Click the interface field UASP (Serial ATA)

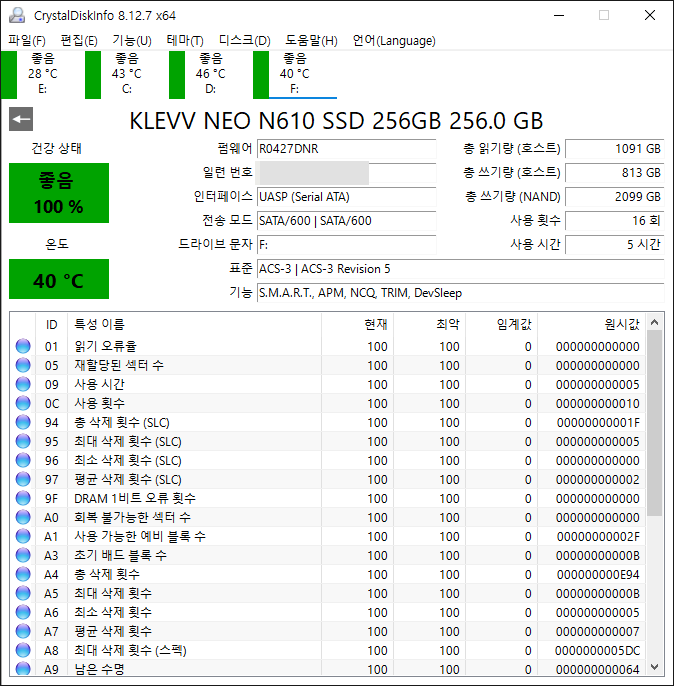point(346,197)
